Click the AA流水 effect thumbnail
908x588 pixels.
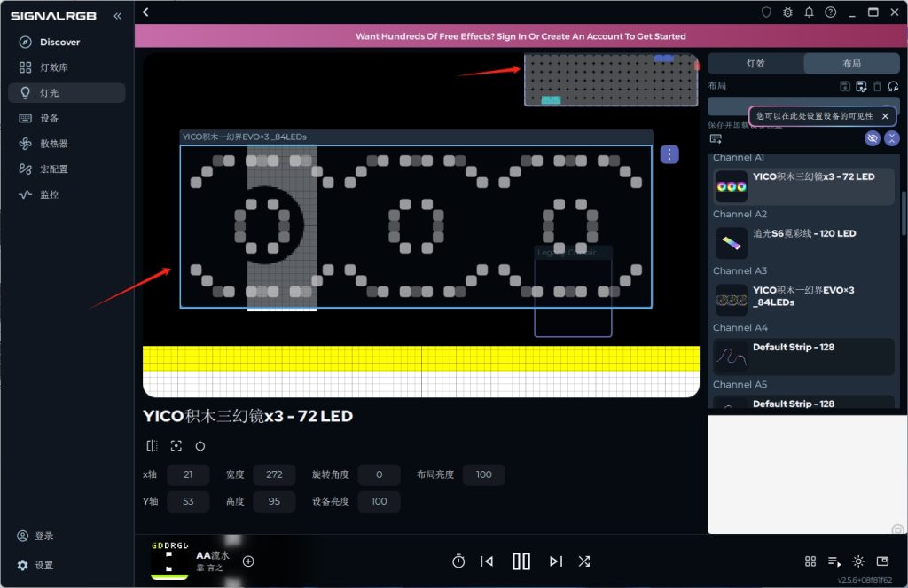169,561
